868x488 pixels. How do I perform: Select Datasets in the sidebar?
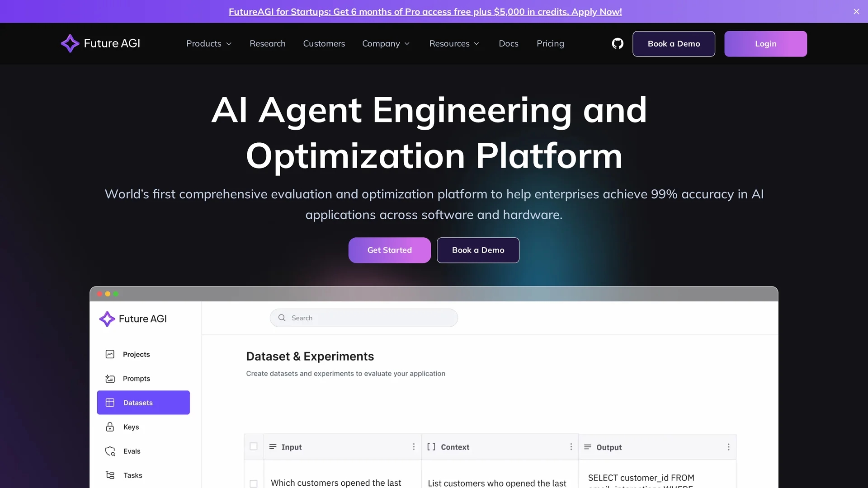point(143,403)
